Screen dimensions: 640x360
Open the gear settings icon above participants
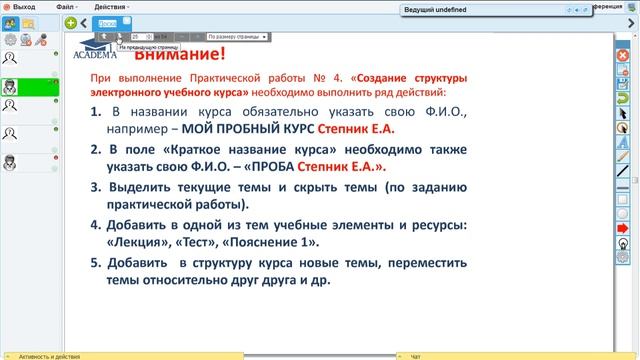[10, 40]
